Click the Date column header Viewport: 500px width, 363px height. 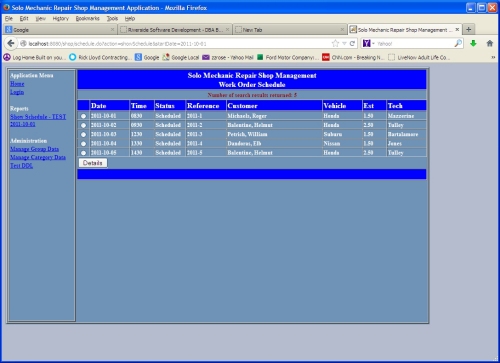pyautogui.click(x=109, y=106)
